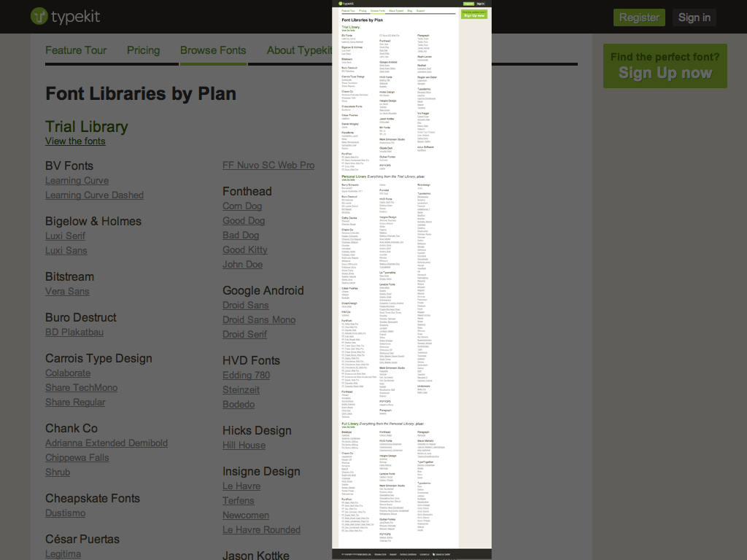This screenshot has width=747, height=560.
Task: Click the Luxi Serif font link
Action: point(66,236)
